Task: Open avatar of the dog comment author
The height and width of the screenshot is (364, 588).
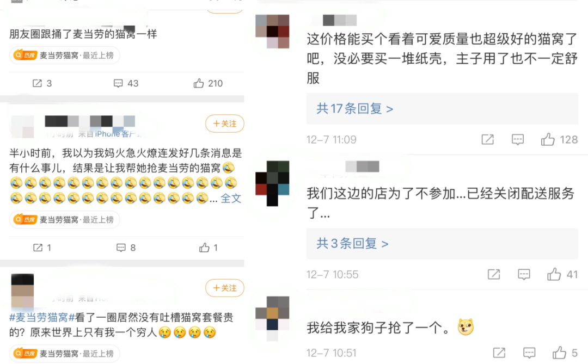Action: coord(272,319)
